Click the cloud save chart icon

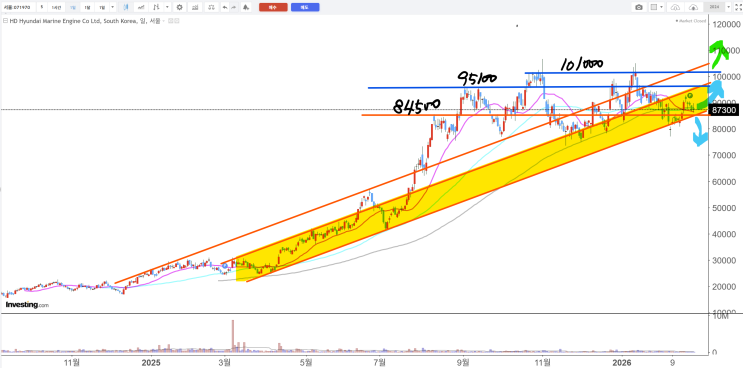[x=693, y=7]
